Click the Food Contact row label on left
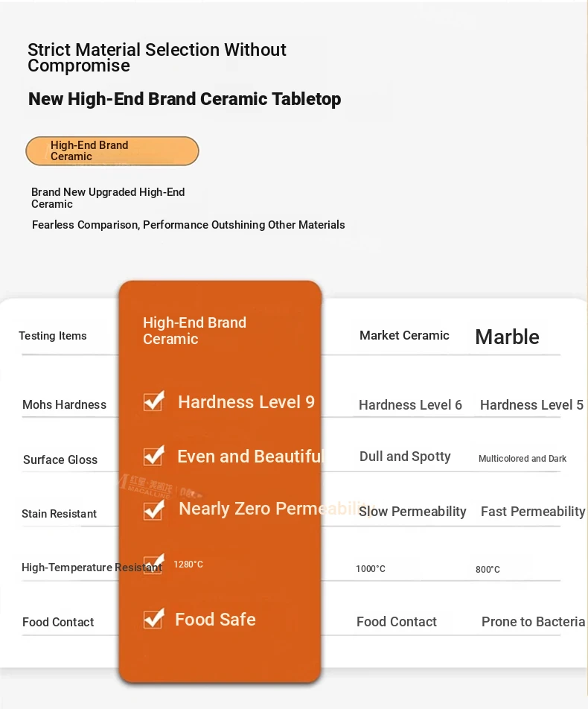The width and height of the screenshot is (588, 709). click(58, 622)
